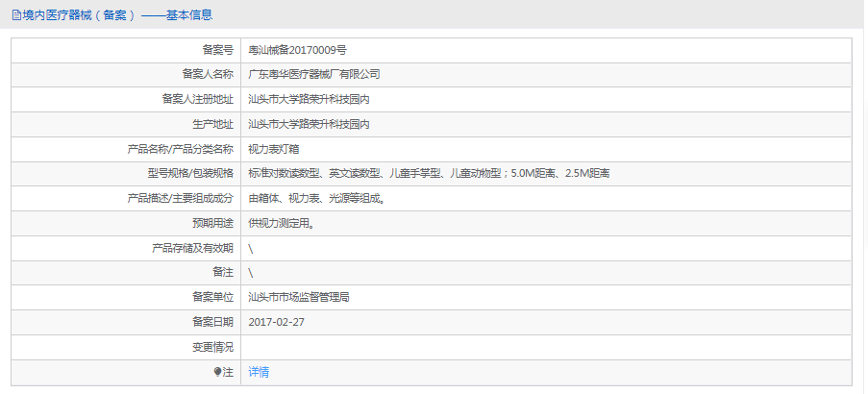Open the 详情 link

(259, 372)
